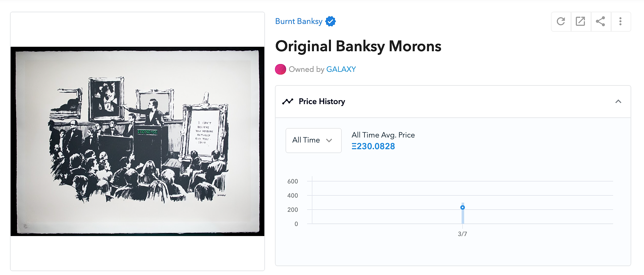Screen dimensions: 644x275
Task: Click the All Time Avg. Price label
Action: (x=383, y=135)
